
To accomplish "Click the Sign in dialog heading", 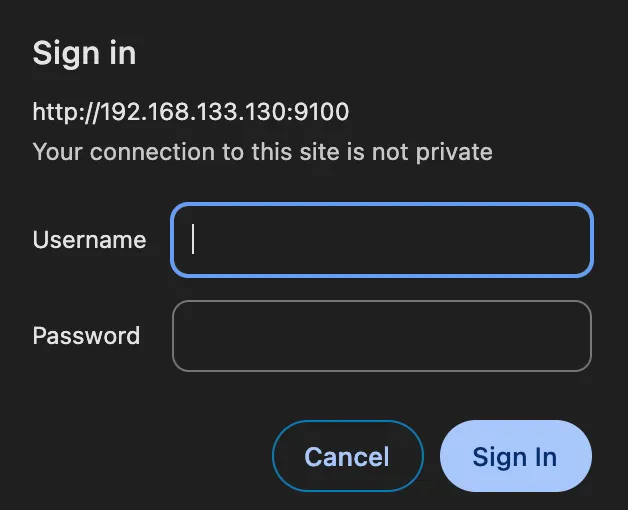I will (x=84, y=53).
